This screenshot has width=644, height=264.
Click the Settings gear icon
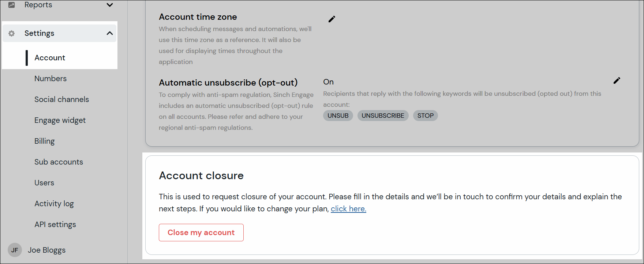click(x=11, y=33)
